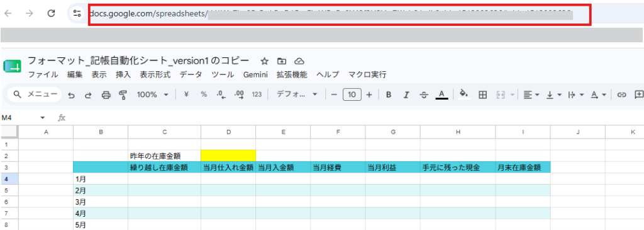Open the データ menu

pyautogui.click(x=191, y=75)
